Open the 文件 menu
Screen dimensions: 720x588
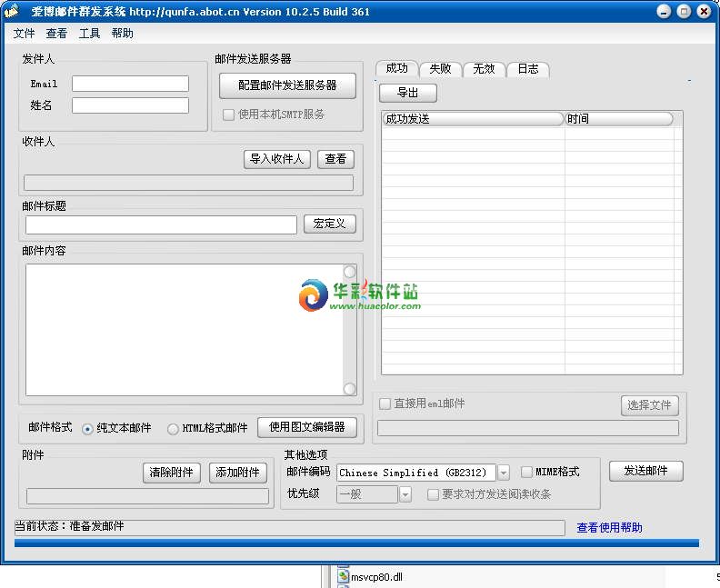[x=25, y=34]
